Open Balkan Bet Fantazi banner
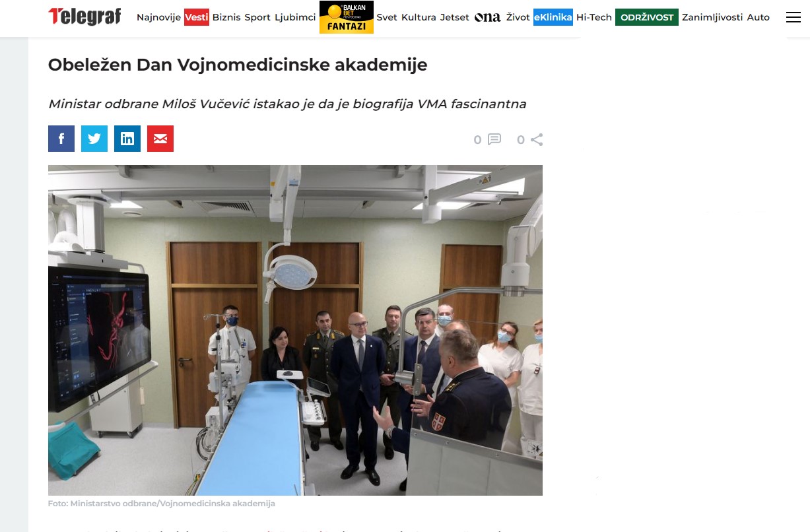The height and width of the screenshot is (532, 810). coord(346,17)
